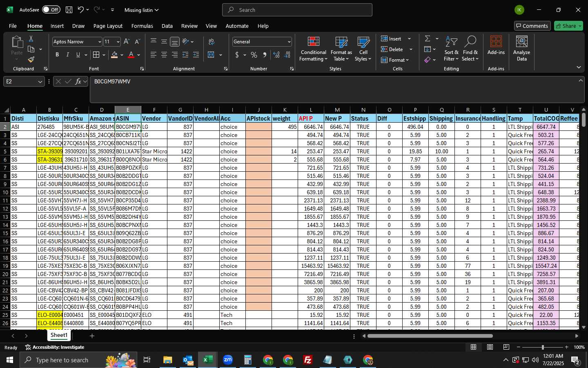This screenshot has width=588, height=368.
Task: Toggle Bottom Align button
Action: (175, 42)
